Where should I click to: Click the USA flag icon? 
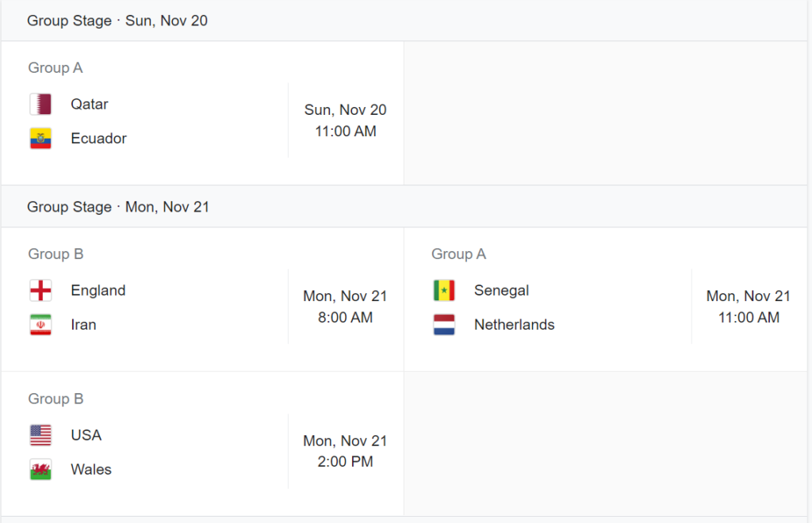[x=40, y=435]
